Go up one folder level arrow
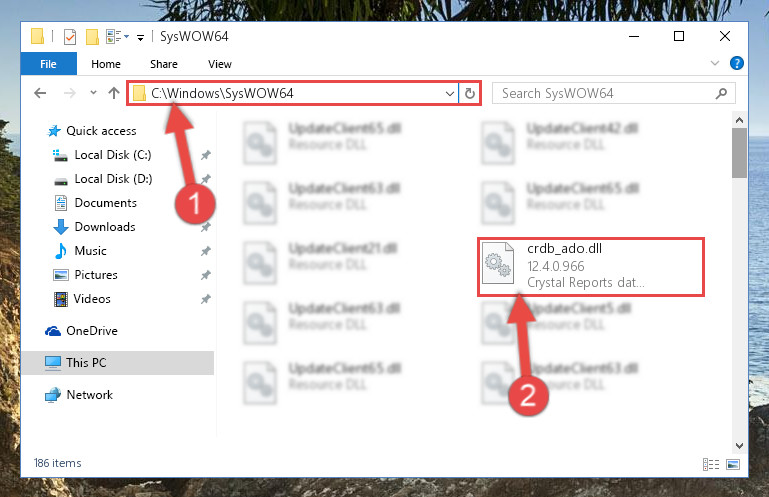Viewport: 769px width, 497px height. click(114, 93)
